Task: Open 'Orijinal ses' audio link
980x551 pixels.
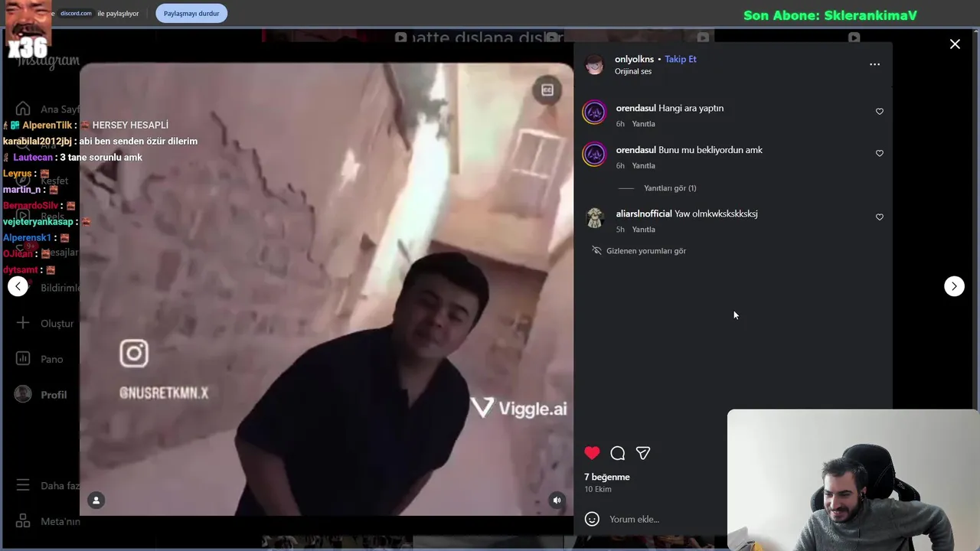Action: tap(633, 71)
